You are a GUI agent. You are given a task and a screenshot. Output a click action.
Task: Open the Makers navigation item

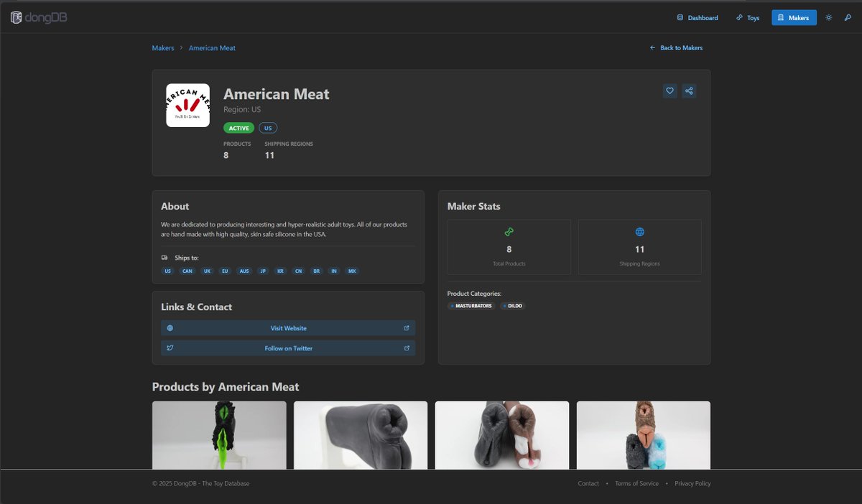point(794,17)
